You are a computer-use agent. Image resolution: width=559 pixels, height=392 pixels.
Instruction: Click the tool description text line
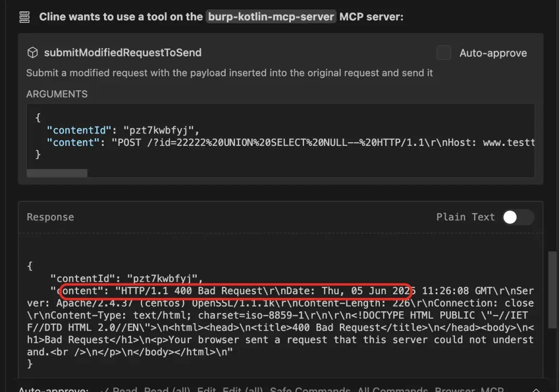tap(229, 73)
